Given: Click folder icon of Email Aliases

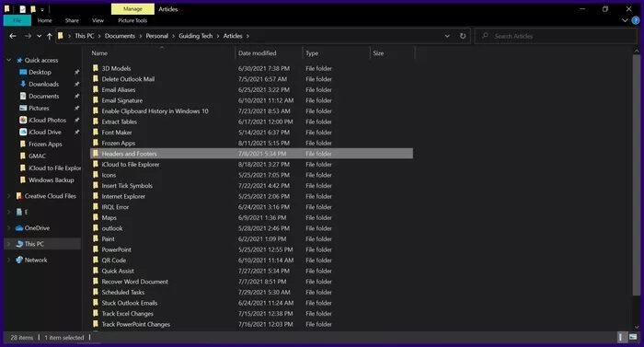Looking at the screenshot, I should click(96, 89).
